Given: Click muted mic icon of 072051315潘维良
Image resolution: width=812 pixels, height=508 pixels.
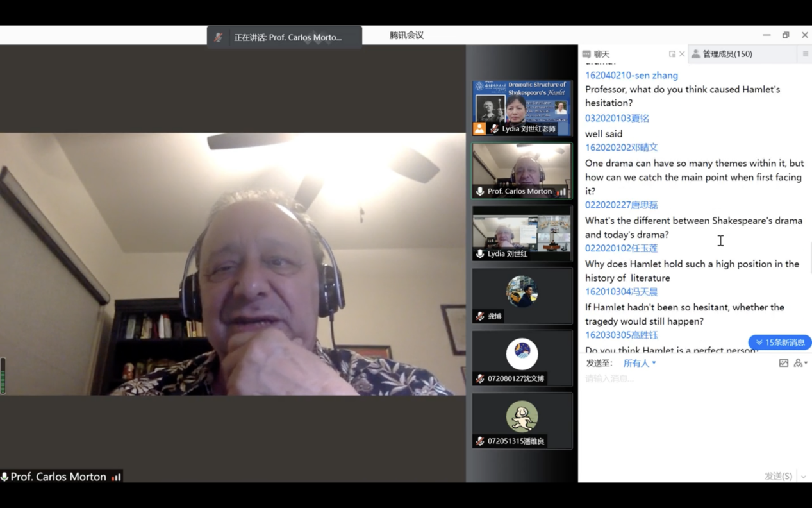Looking at the screenshot, I should (480, 441).
